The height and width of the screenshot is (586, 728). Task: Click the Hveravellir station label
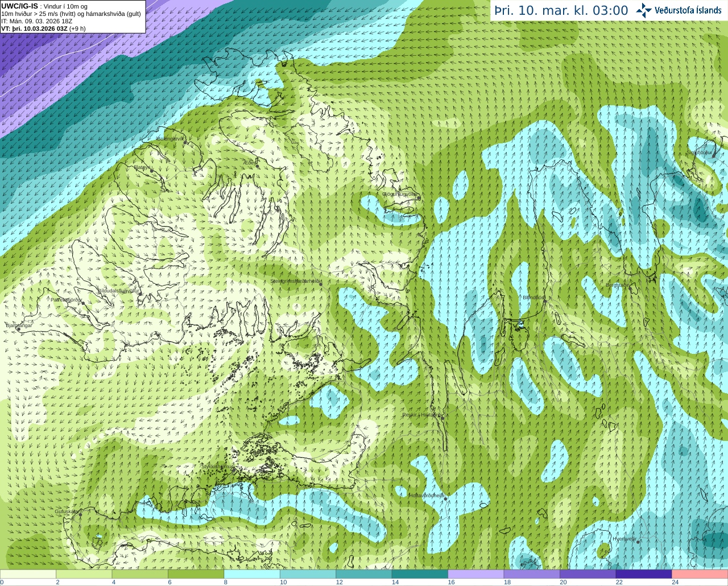tap(624, 539)
